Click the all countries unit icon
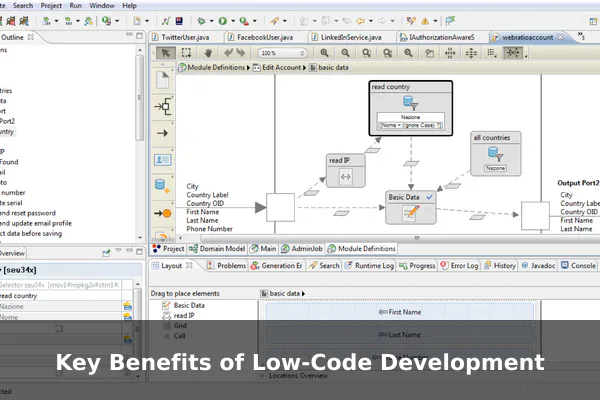The image size is (600, 400). (495, 153)
